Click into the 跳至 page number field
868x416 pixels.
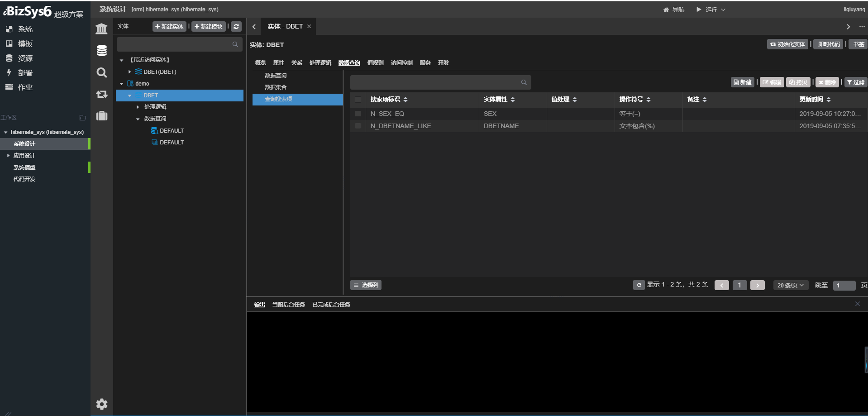coord(844,285)
